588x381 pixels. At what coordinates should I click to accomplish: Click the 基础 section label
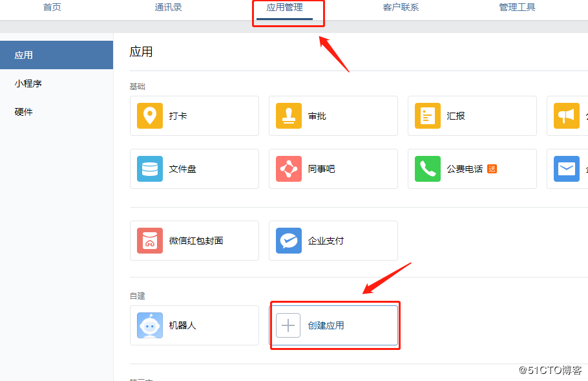(x=137, y=87)
